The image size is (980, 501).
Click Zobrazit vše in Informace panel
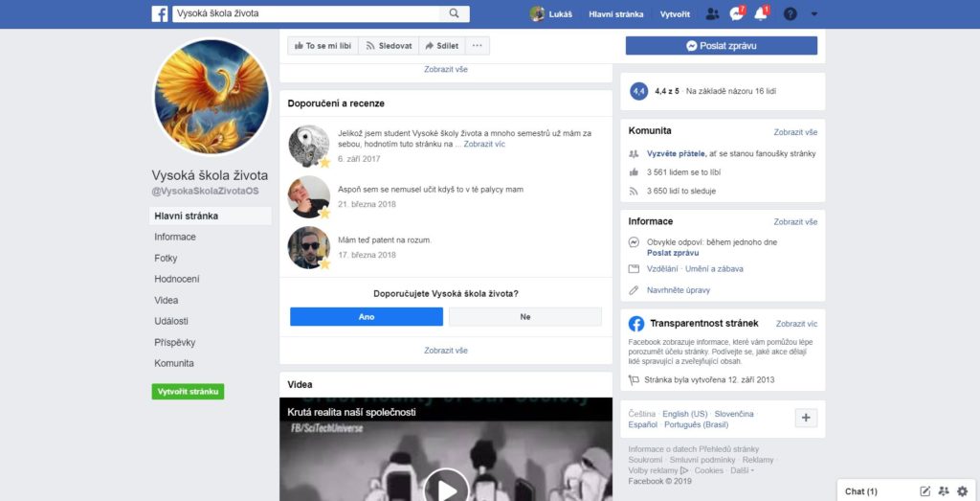pos(795,221)
